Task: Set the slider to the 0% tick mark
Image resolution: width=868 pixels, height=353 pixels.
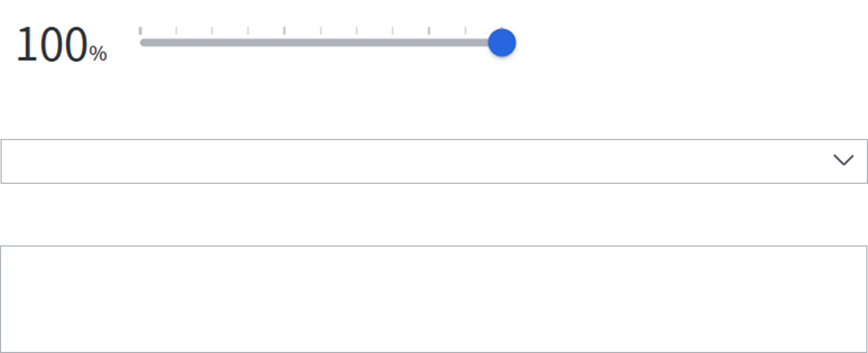Action: pyautogui.click(x=141, y=43)
